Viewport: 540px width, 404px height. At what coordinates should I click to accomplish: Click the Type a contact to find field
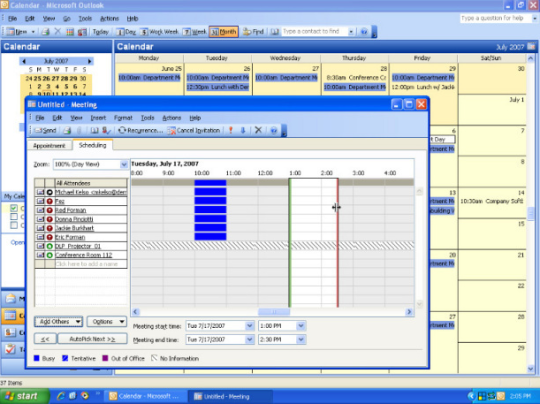314,32
